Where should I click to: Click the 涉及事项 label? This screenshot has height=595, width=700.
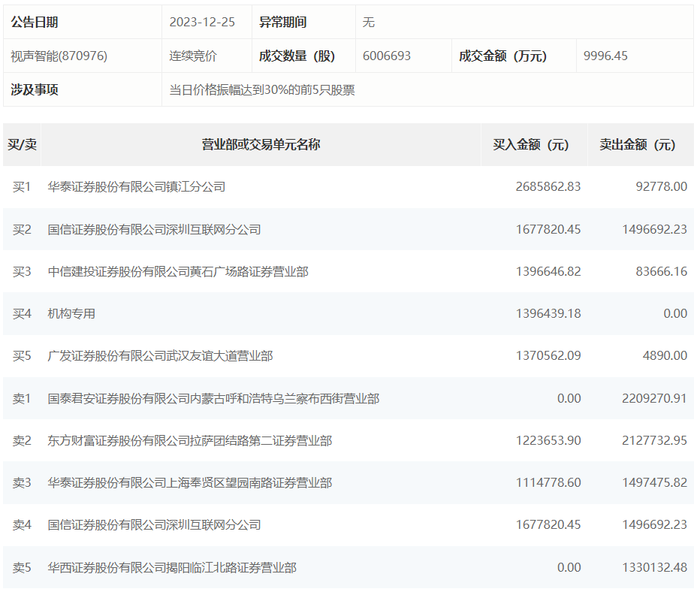click(x=34, y=90)
